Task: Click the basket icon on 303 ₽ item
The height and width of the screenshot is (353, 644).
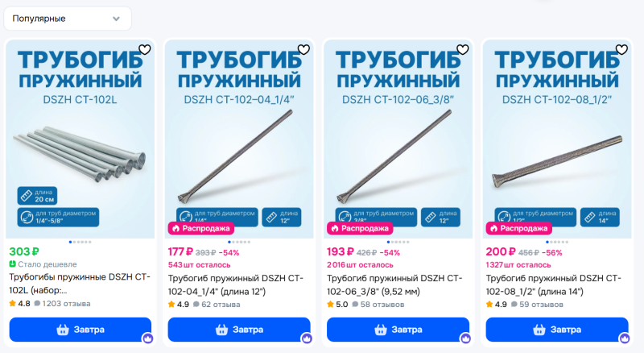Action: 63,330
